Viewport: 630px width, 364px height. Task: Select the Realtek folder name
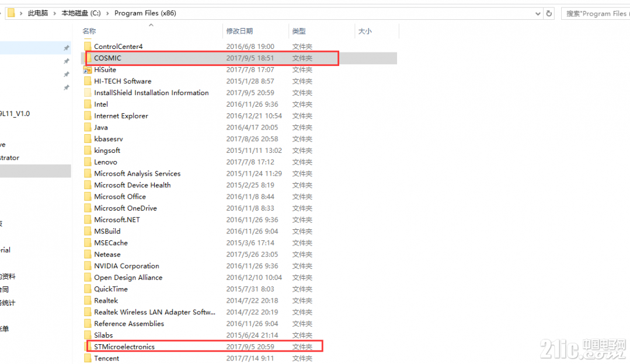point(106,300)
